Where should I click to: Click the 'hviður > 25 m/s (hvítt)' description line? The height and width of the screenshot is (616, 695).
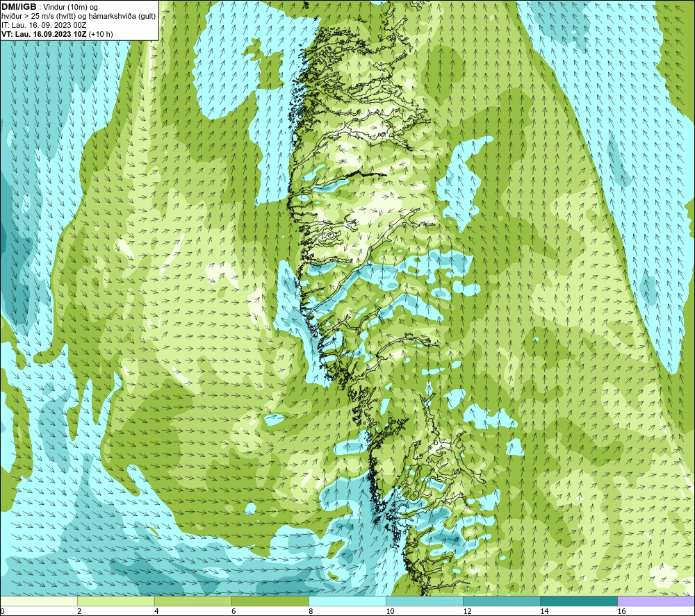pyautogui.click(x=79, y=17)
